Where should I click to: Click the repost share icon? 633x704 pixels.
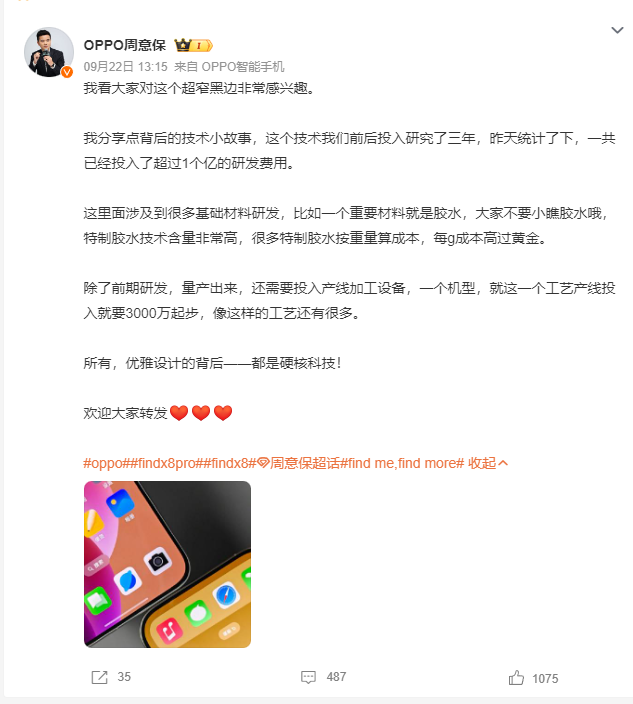(x=99, y=677)
